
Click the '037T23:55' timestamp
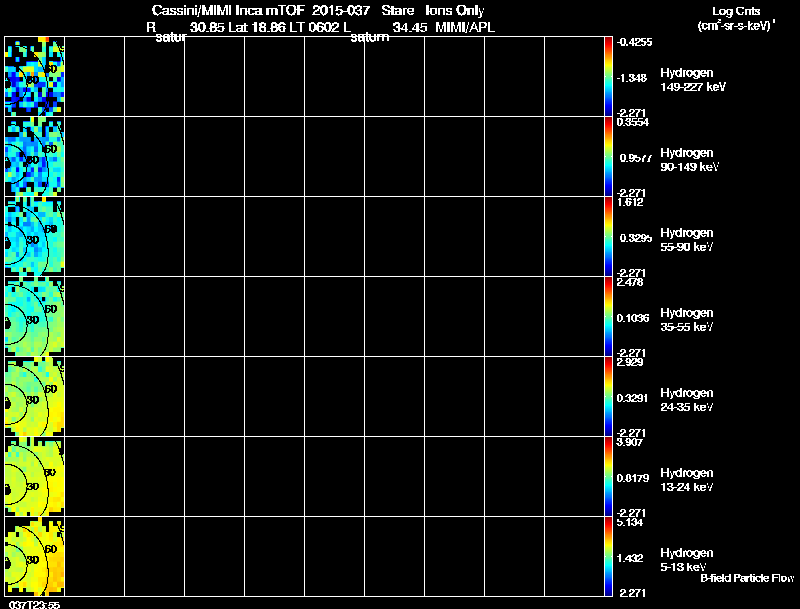point(34,605)
